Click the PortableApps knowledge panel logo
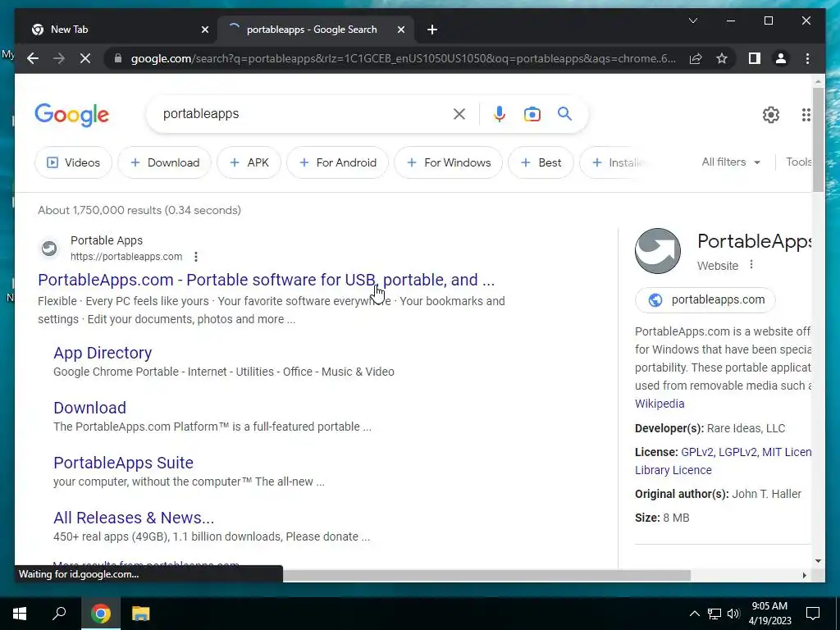The width and height of the screenshot is (840, 630). [x=658, y=251]
